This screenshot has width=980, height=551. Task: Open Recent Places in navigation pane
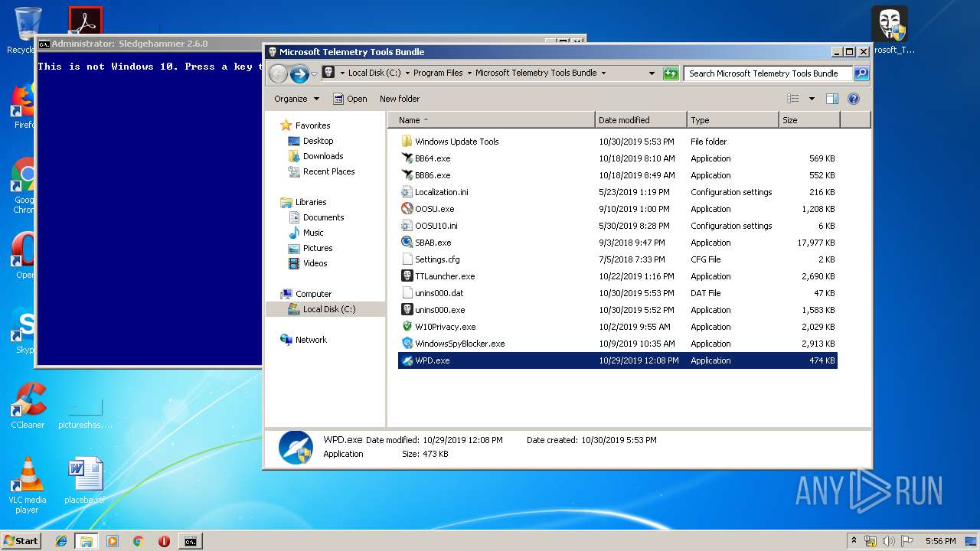pyautogui.click(x=328, y=171)
